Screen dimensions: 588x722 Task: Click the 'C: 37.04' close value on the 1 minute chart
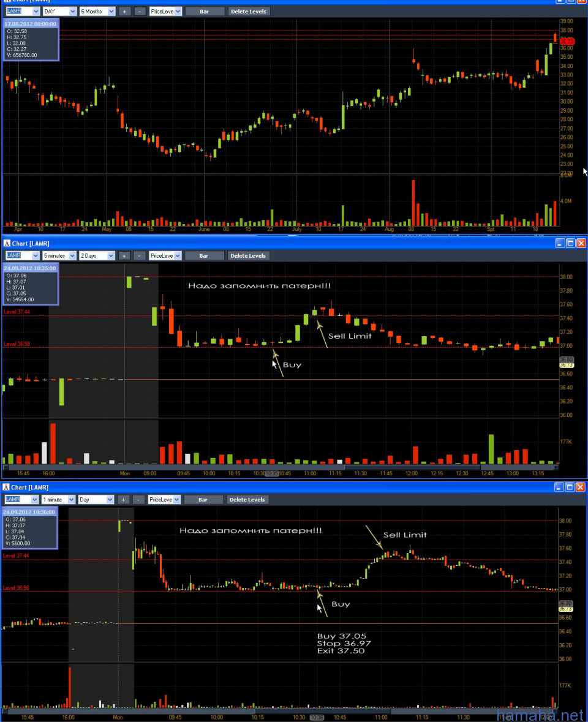click(x=16, y=537)
